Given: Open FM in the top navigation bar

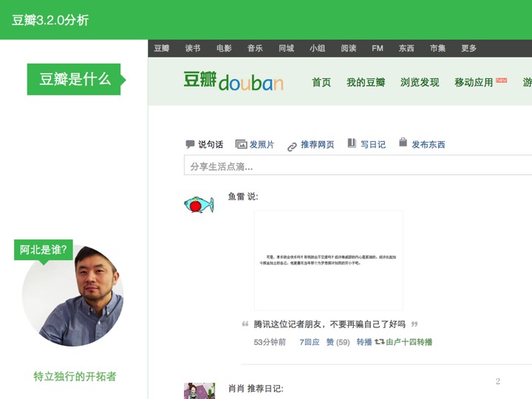Looking at the screenshot, I should [378, 48].
